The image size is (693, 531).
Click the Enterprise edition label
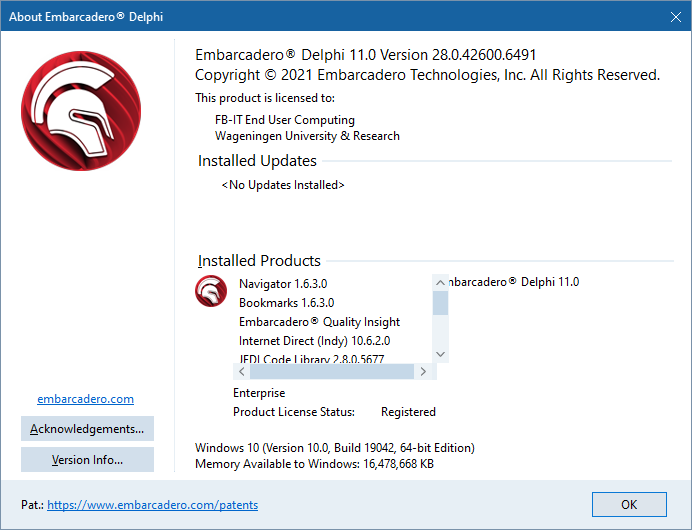259,393
